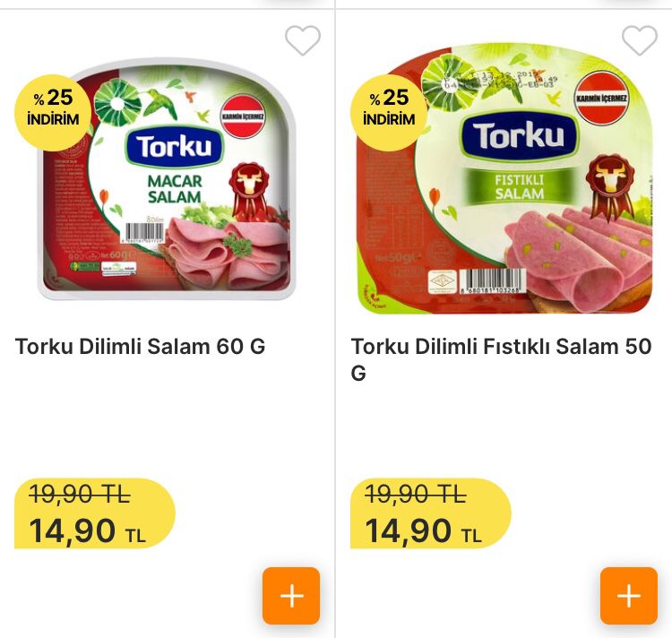Image resolution: width=672 pixels, height=638 pixels.
Task: Tap the crossed-out 19,90 TL on left product
Action: pos(80,495)
